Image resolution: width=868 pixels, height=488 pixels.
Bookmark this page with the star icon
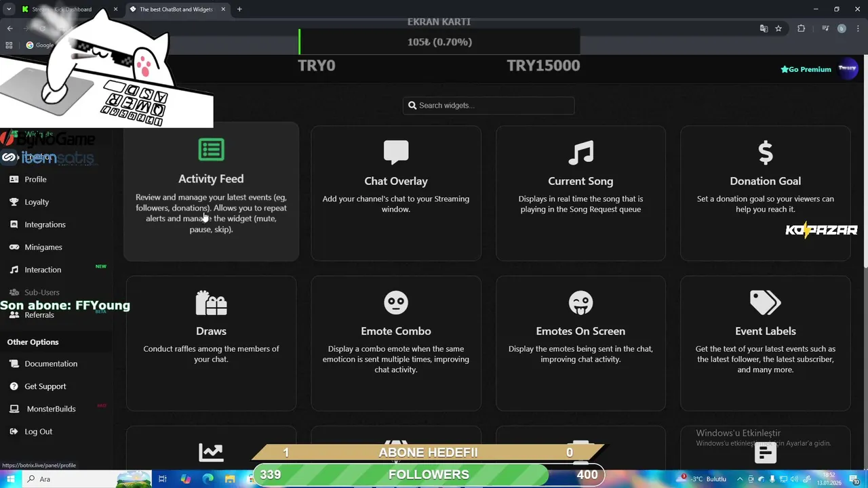coord(778,28)
